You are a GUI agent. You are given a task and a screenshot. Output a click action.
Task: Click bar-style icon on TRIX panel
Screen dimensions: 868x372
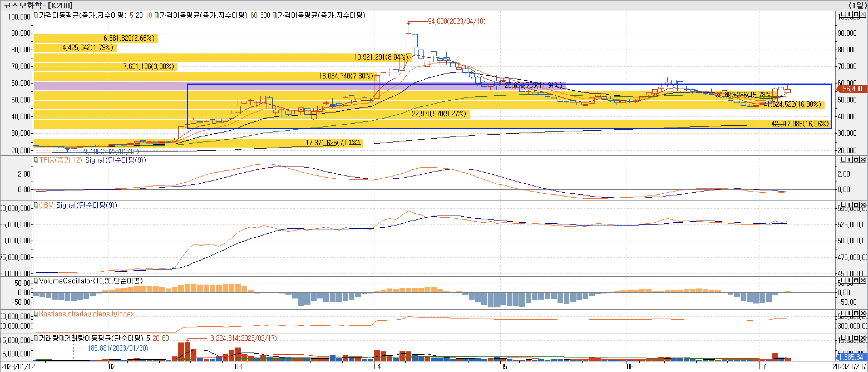tap(849, 160)
